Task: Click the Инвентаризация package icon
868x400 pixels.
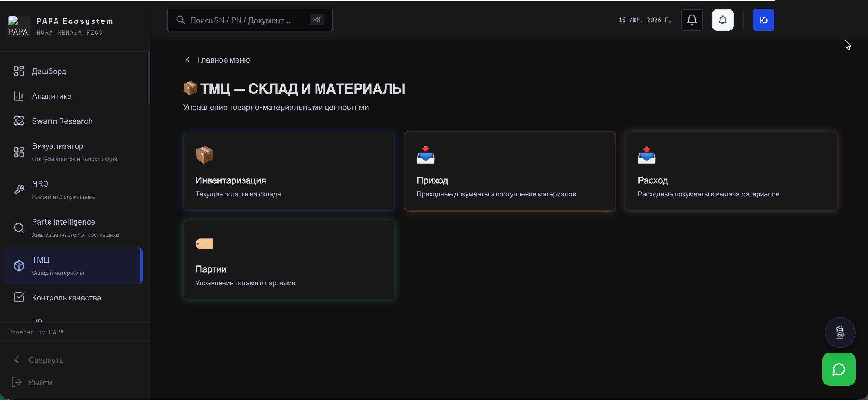Action: [x=204, y=155]
